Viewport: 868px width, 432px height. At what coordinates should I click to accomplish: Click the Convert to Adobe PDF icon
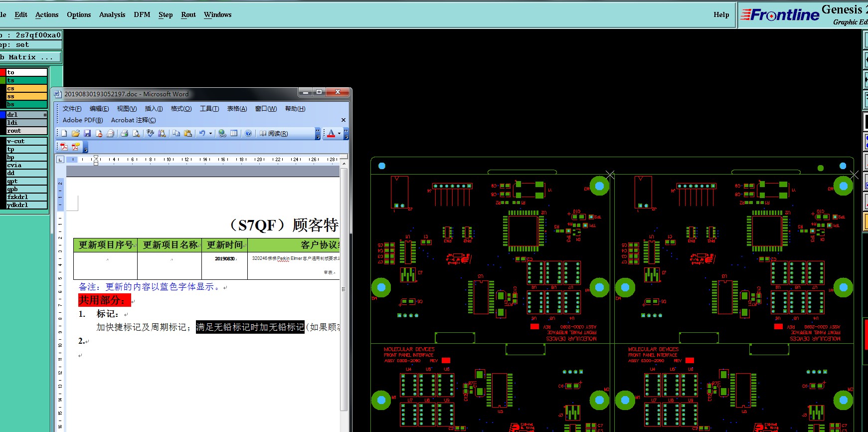[64, 147]
